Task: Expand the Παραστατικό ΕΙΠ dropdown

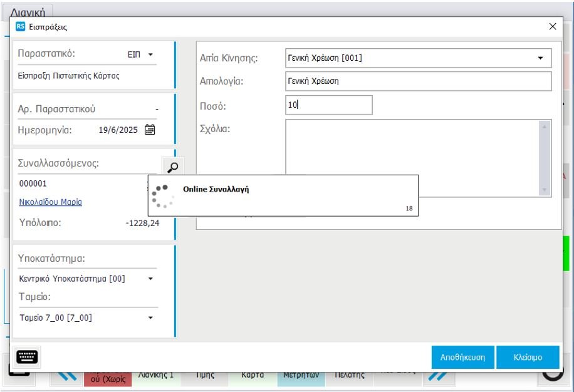Action: point(150,55)
